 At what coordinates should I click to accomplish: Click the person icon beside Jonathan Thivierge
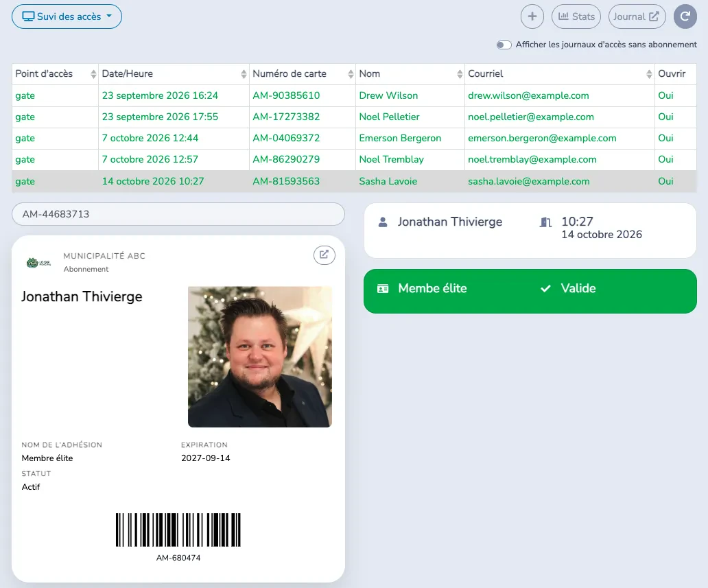click(382, 222)
